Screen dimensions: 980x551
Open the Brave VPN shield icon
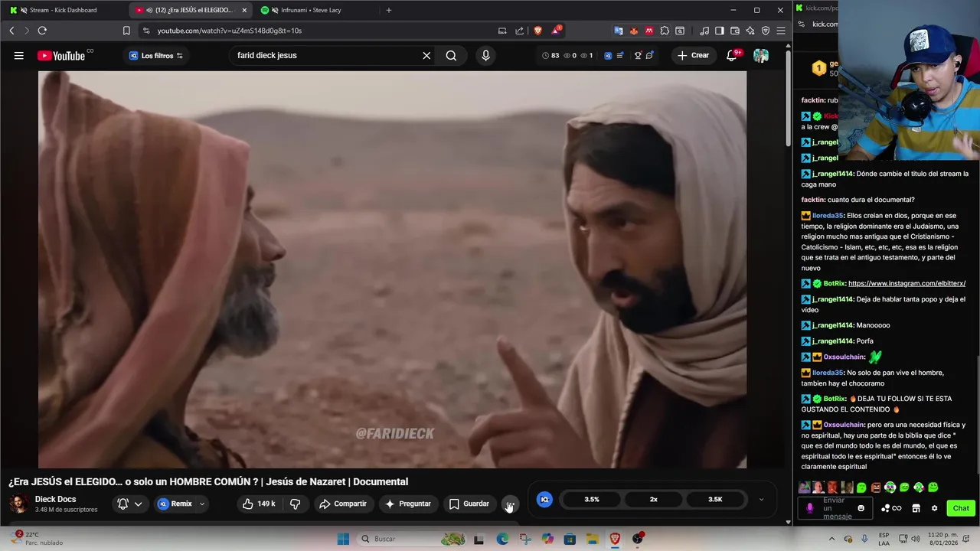(766, 31)
